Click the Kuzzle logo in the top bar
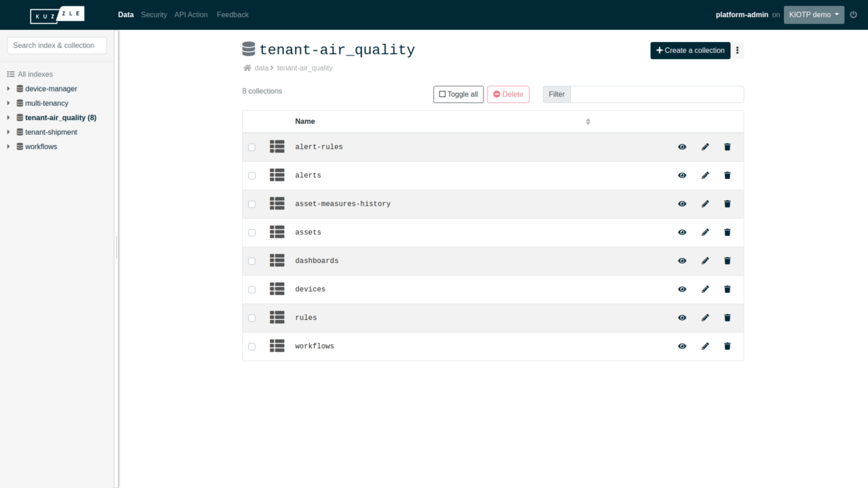Viewport: 868px width, 488px height. click(57, 14)
